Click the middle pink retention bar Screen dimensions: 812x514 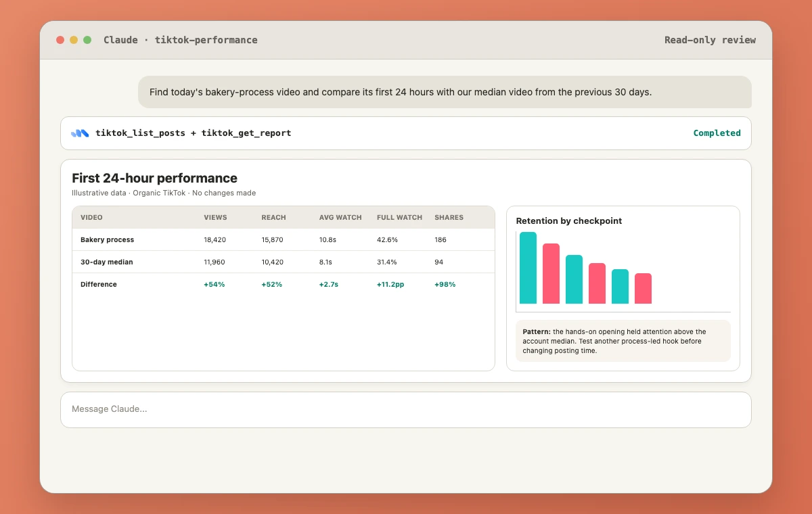coord(597,283)
